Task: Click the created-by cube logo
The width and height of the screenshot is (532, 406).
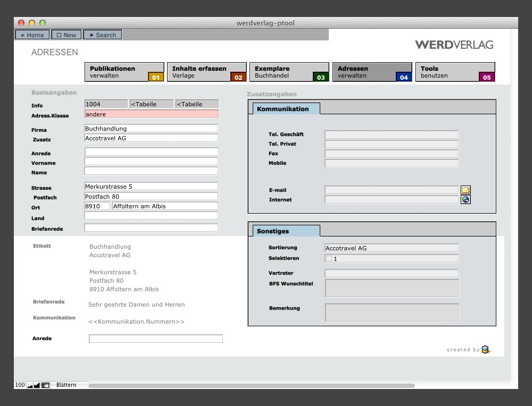Action: click(x=485, y=350)
